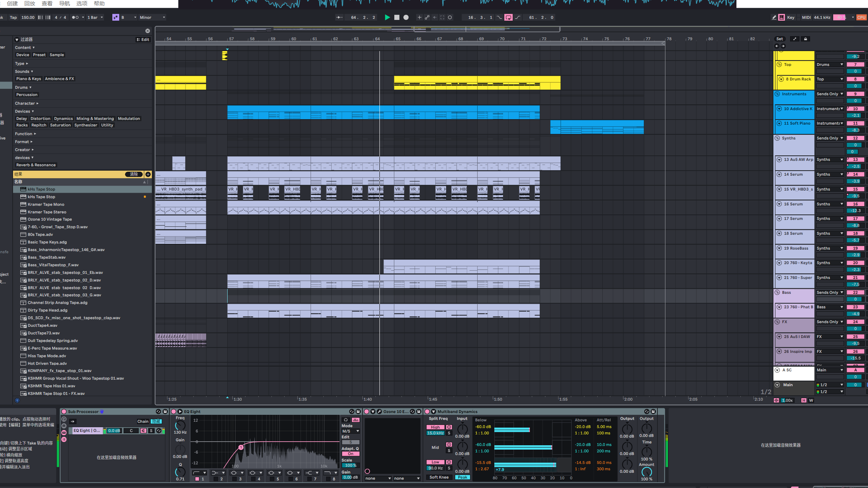Click the Follow playback arrow icon
This screenshot has height=488, width=868.
click(x=339, y=17)
